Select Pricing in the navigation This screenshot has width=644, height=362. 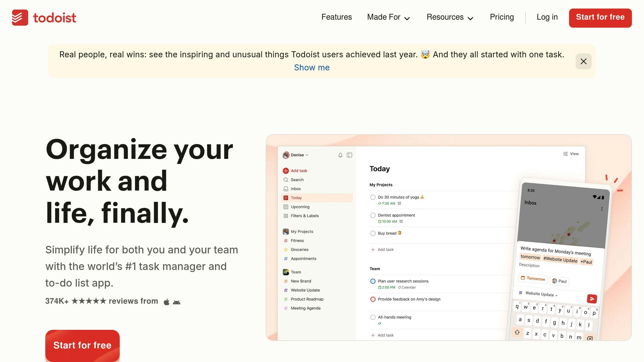tap(502, 17)
